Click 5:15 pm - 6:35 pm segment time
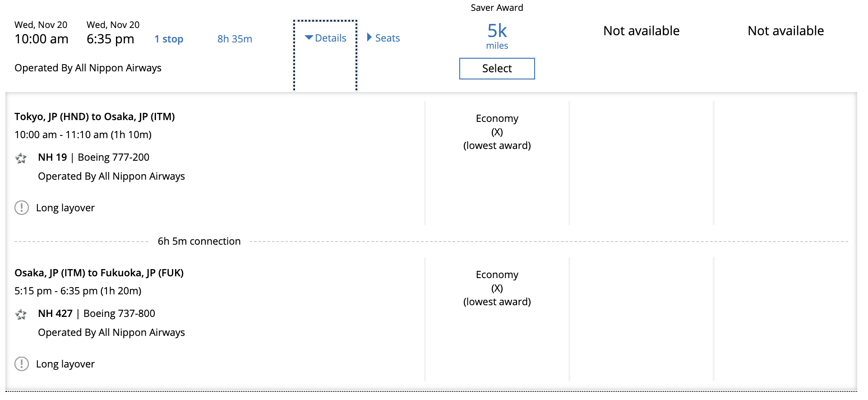Screen dimensions: 868x400 pyautogui.click(x=78, y=291)
